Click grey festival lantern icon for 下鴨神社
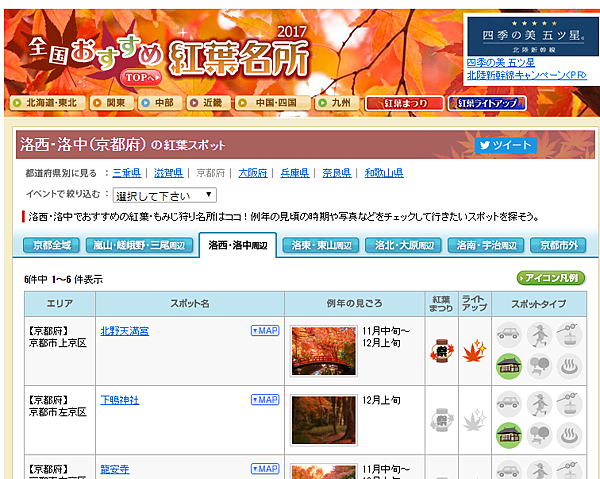 (442, 420)
